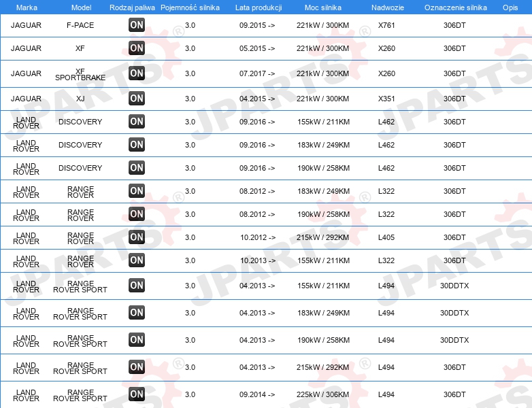This screenshot has width=532, height=408.
Task: Click the ON icon in the Range Rover Sport 183kW row
Action: coord(137,312)
